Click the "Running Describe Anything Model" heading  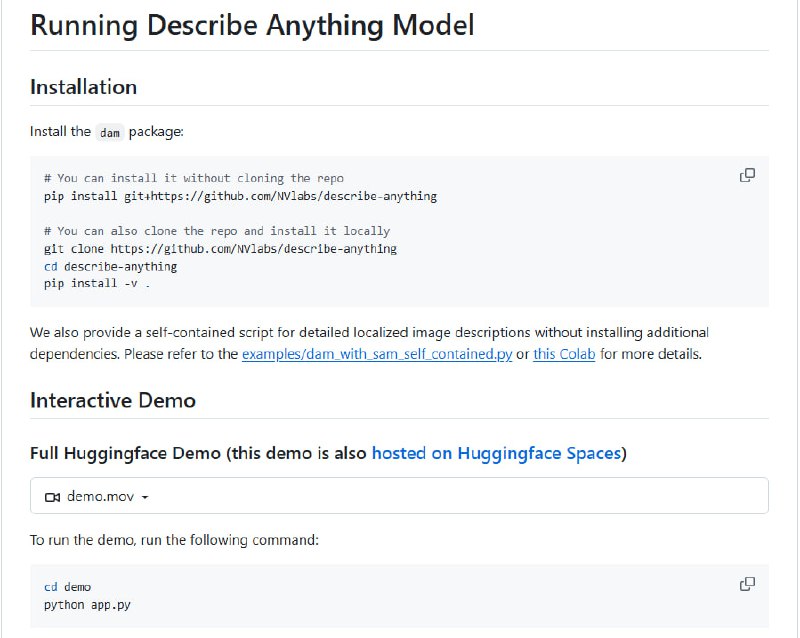(252, 25)
